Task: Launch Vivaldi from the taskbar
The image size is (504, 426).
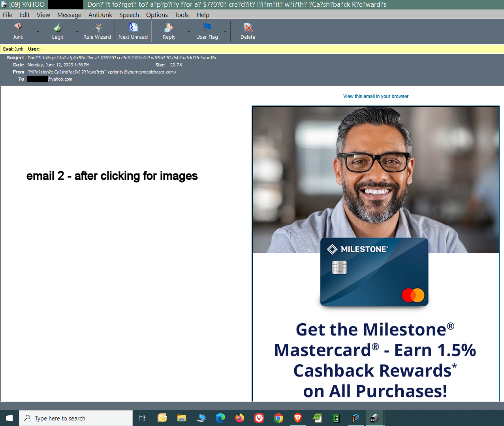Action: pyautogui.click(x=259, y=418)
